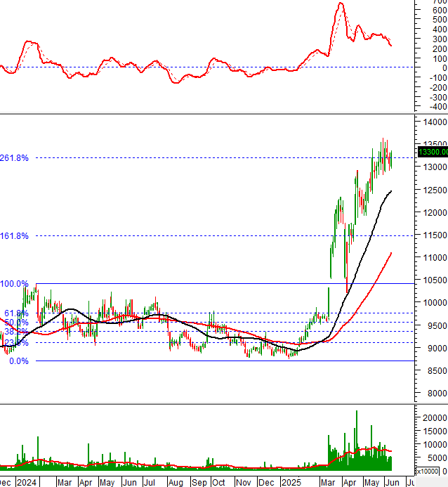Select the Jul month label on time axis
The image size is (448, 487).
click(x=149, y=482)
